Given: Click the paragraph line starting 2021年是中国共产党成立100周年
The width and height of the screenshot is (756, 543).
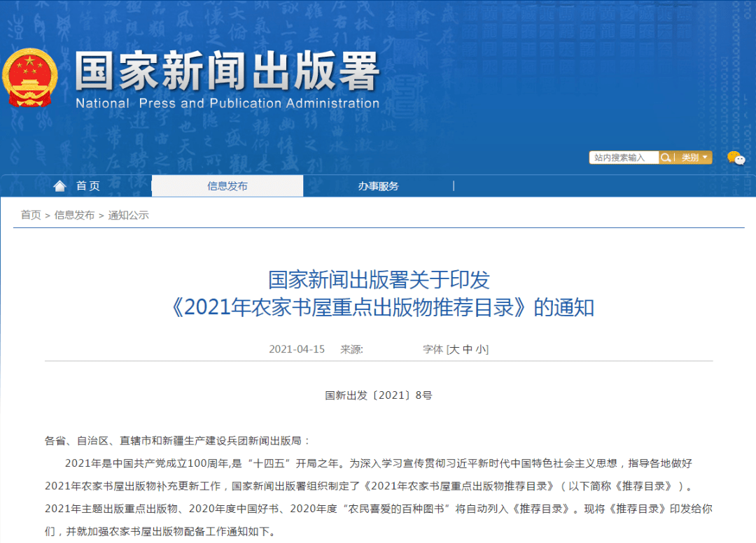Looking at the screenshot, I should [379, 463].
